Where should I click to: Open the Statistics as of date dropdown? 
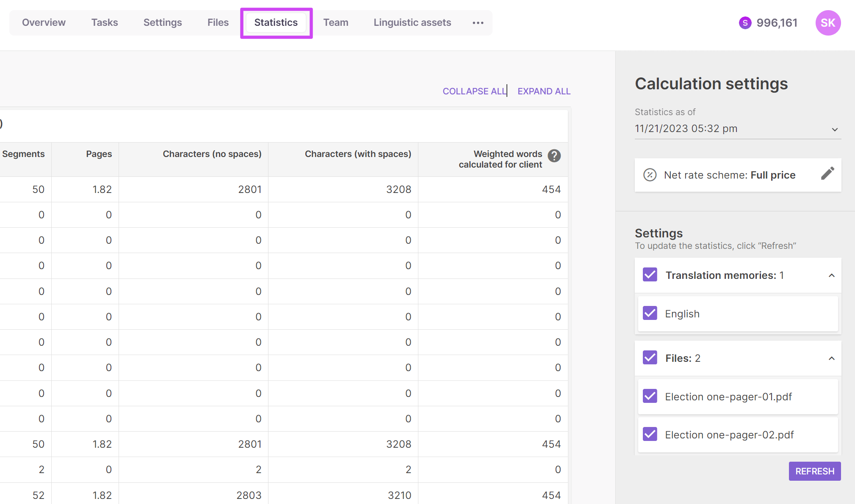coord(738,129)
